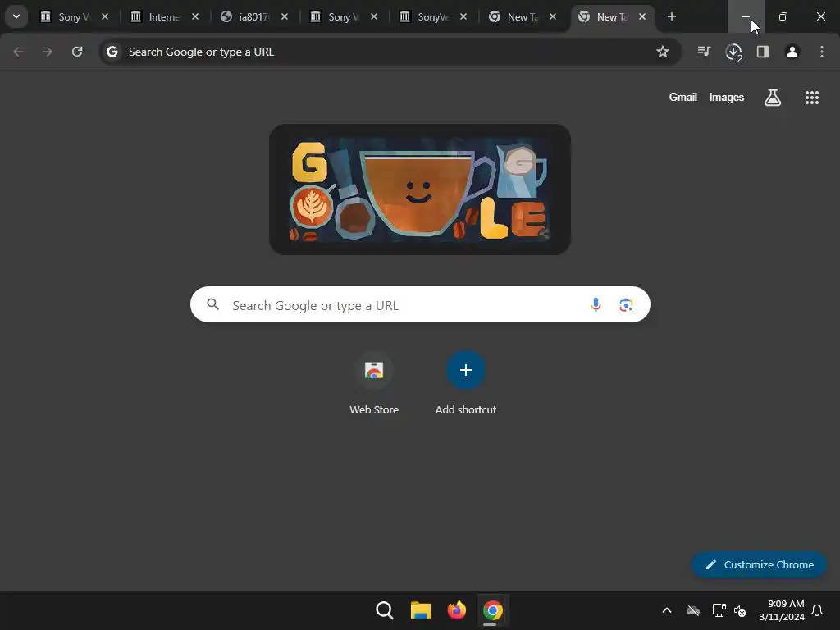Viewport: 840px width, 630px height.
Task: Open the Web Store shortcut
Action: point(374,384)
